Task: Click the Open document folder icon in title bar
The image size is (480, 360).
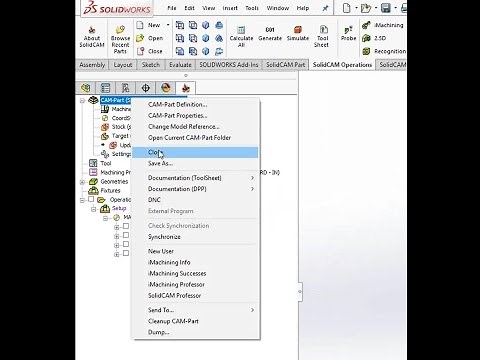Action: (x=366, y=8)
